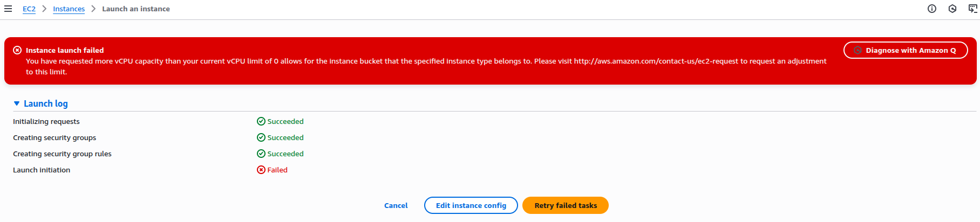Viewport: 980px width, 222px height.
Task: Cancel the instance launch
Action: tap(396, 205)
